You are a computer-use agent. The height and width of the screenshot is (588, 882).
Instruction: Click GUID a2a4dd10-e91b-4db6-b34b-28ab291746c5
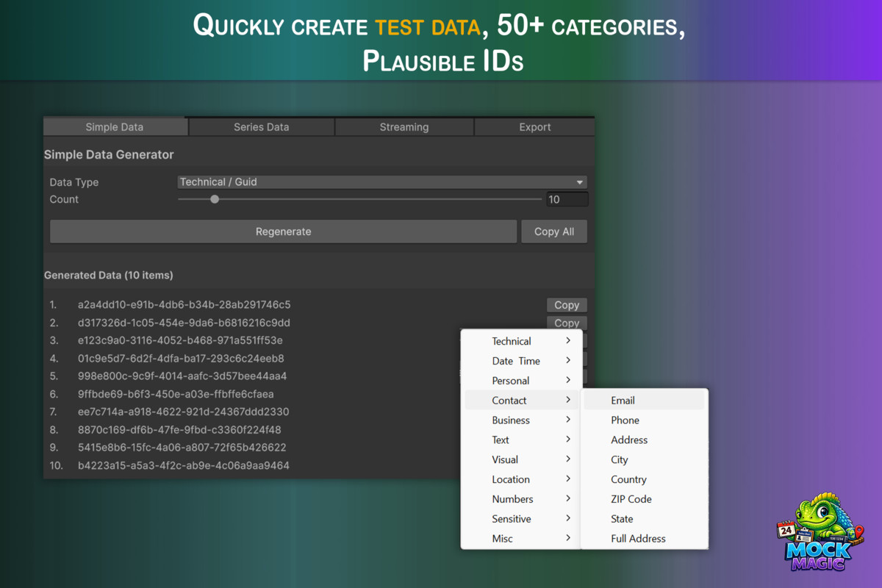click(184, 304)
